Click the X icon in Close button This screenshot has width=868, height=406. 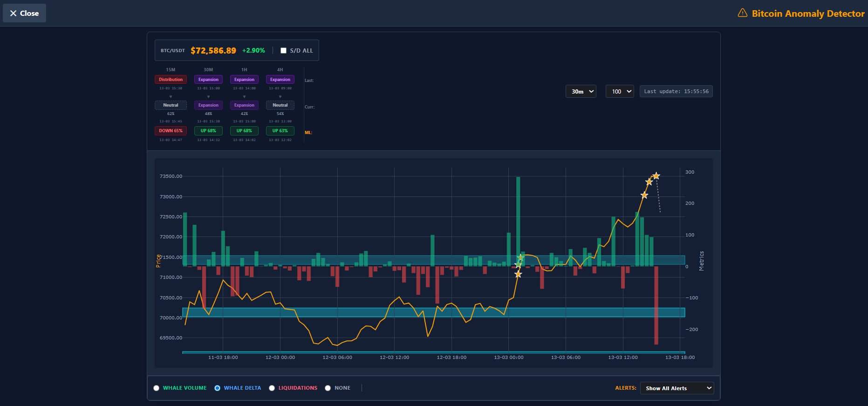(x=13, y=14)
